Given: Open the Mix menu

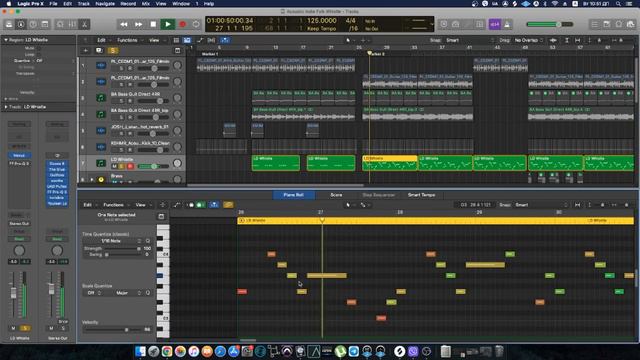Looking at the screenshot, I should coord(146,4).
